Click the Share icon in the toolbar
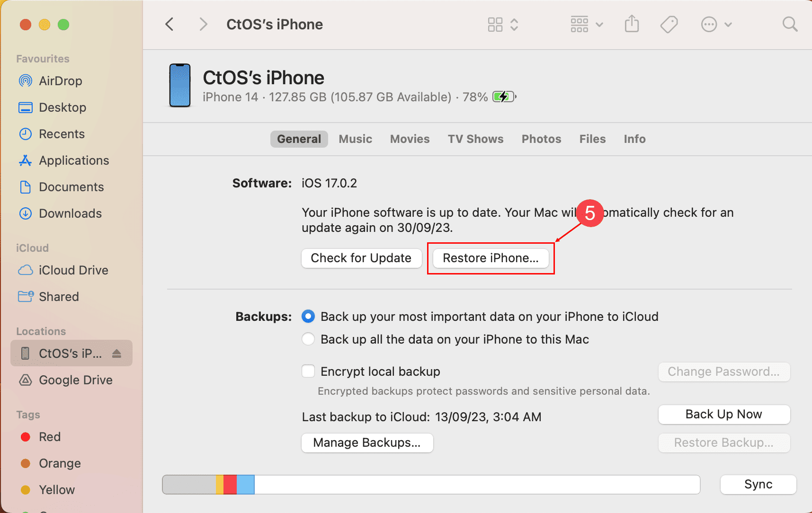 [x=632, y=24]
